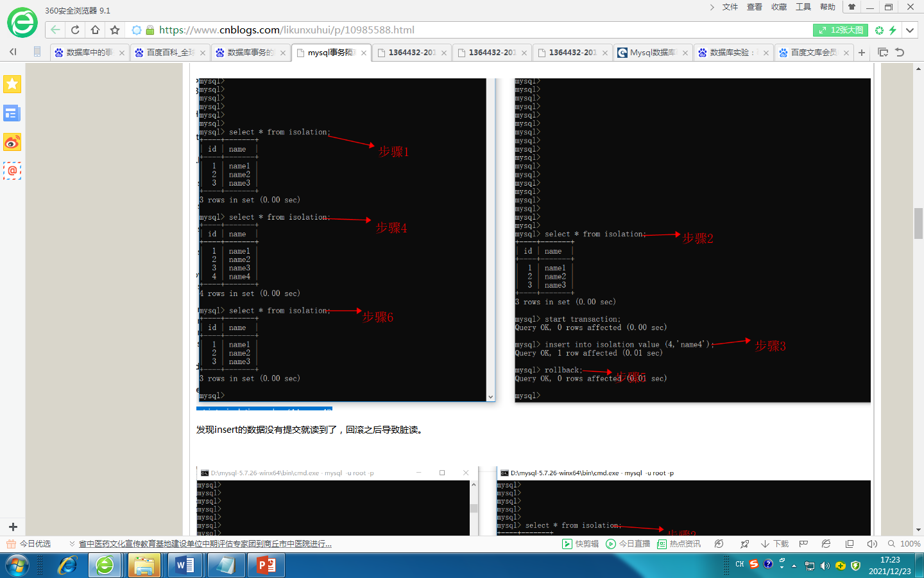
Task: Open the 帮助 menu
Action: [828, 7]
